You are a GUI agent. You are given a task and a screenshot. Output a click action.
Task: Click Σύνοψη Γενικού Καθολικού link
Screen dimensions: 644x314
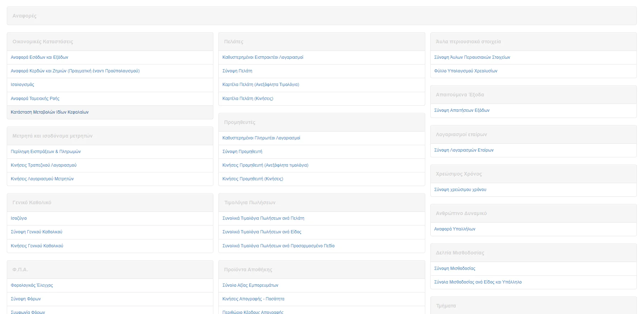pyautogui.click(x=37, y=232)
